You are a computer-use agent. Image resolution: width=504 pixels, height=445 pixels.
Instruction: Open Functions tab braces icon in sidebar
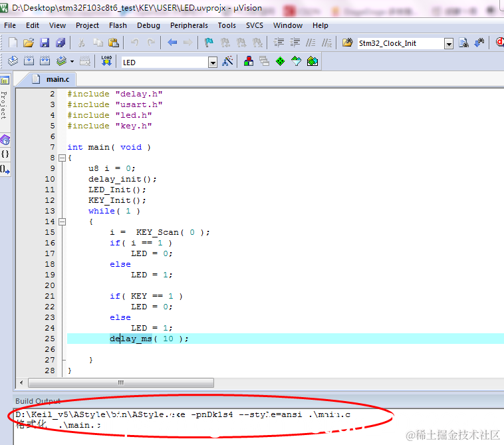point(5,154)
